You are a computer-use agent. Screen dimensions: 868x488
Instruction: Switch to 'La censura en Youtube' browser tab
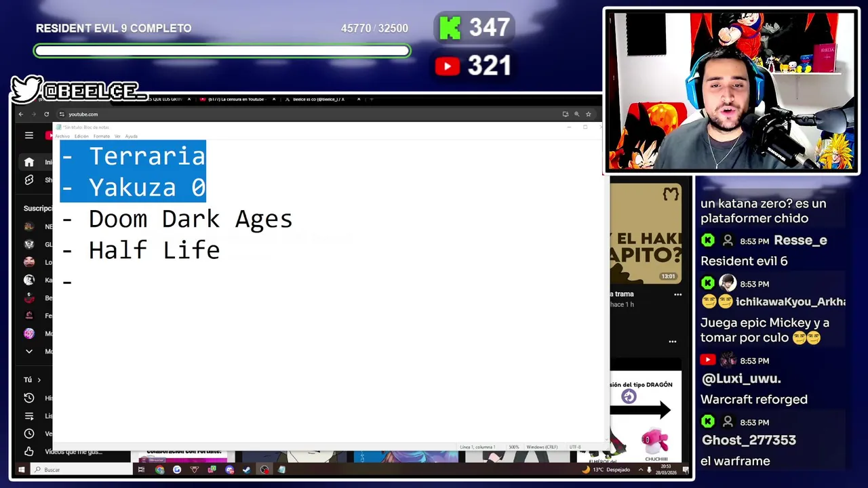pyautogui.click(x=236, y=99)
